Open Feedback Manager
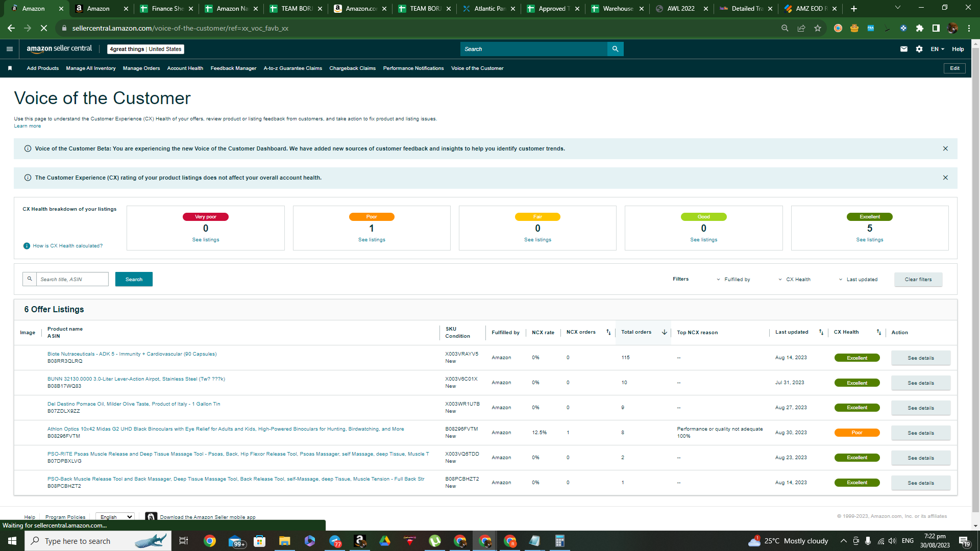980x551 pixels. 233,68
